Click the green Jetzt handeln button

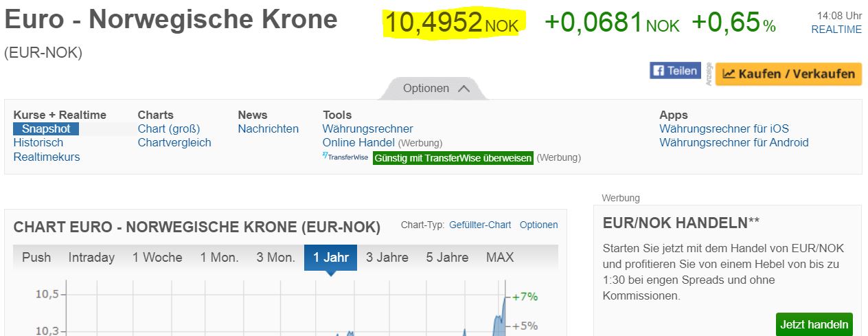click(814, 324)
